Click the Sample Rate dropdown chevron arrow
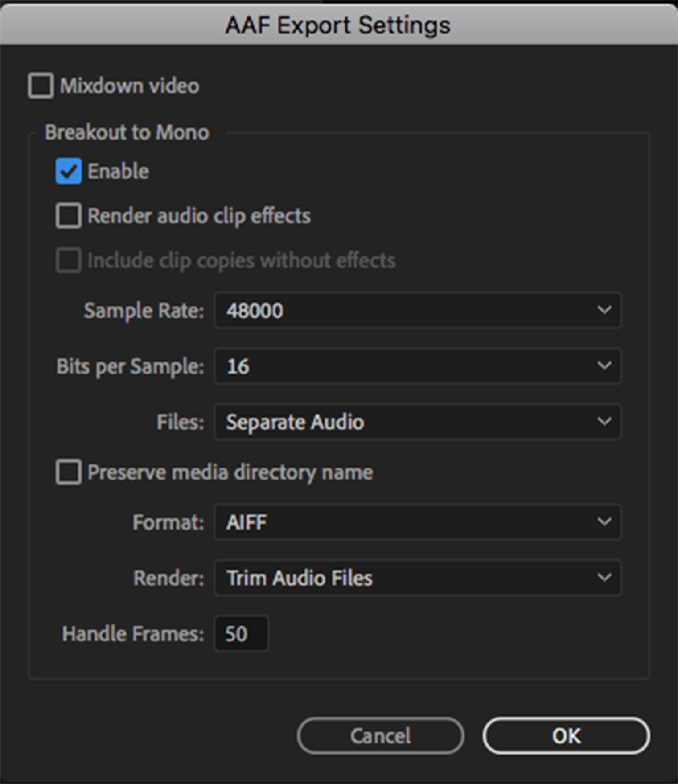Viewport: 678px width, 784px height. tap(604, 310)
